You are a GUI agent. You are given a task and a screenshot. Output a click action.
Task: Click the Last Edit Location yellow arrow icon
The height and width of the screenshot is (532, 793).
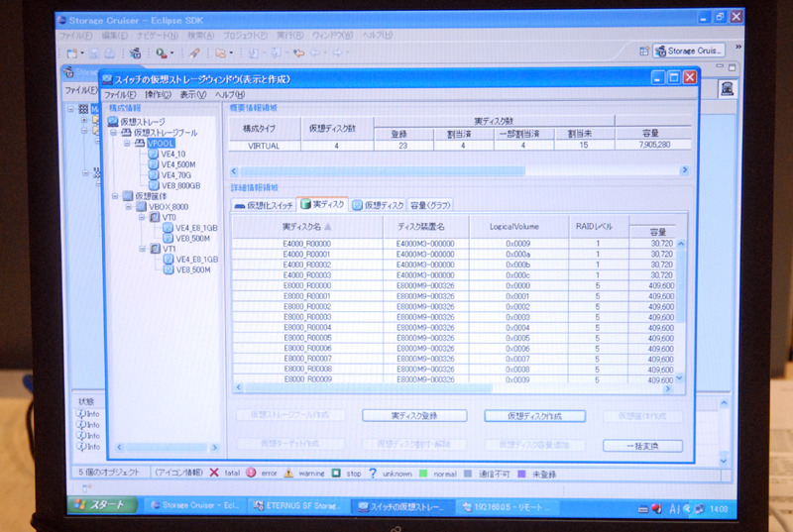point(299,53)
